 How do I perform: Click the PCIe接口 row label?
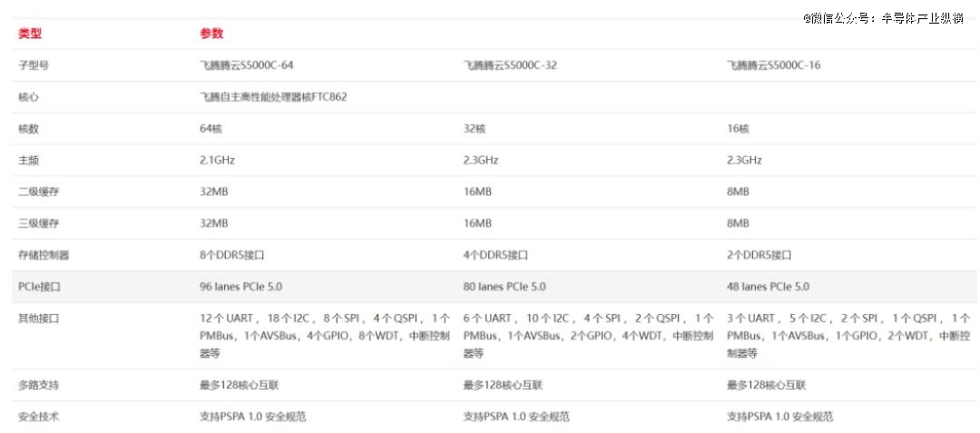click(x=39, y=288)
